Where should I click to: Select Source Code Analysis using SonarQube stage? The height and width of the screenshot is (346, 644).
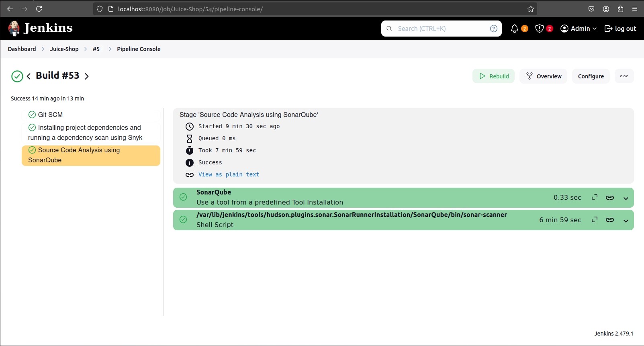click(91, 156)
